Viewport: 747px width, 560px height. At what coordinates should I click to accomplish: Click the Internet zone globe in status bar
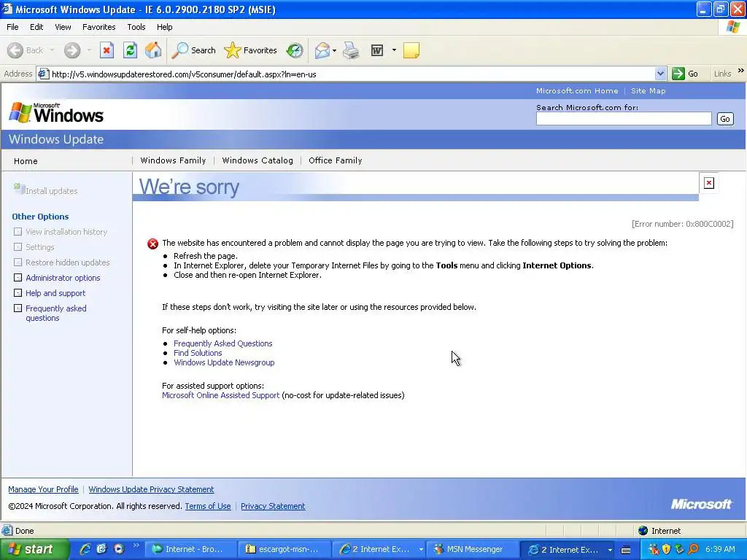[x=643, y=531]
